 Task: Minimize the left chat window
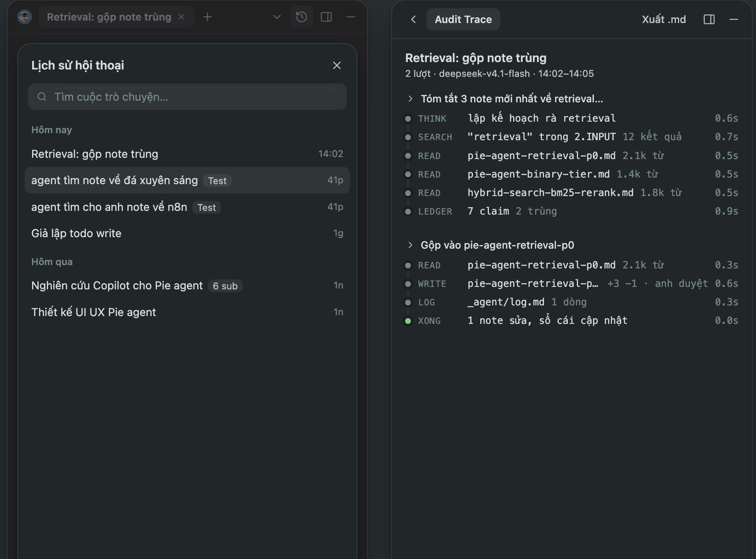(350, 17)
